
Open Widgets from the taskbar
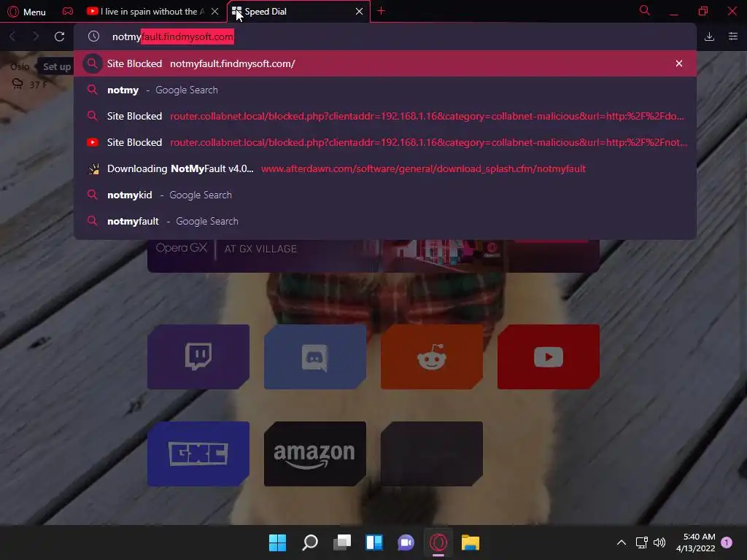[x=374, y=542]
